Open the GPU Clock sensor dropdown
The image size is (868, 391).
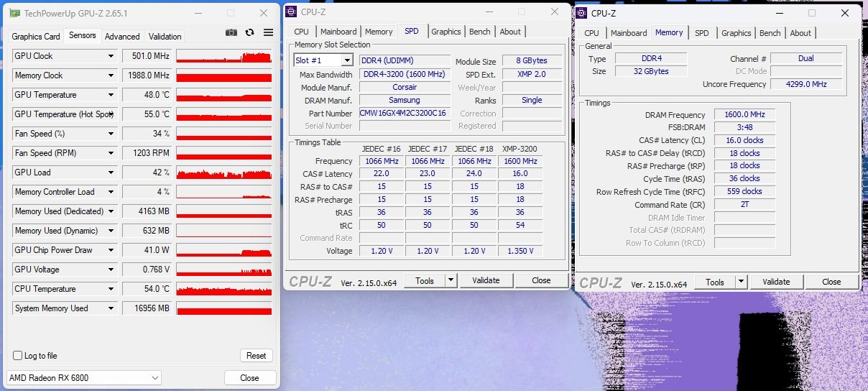tap(111, 56)
